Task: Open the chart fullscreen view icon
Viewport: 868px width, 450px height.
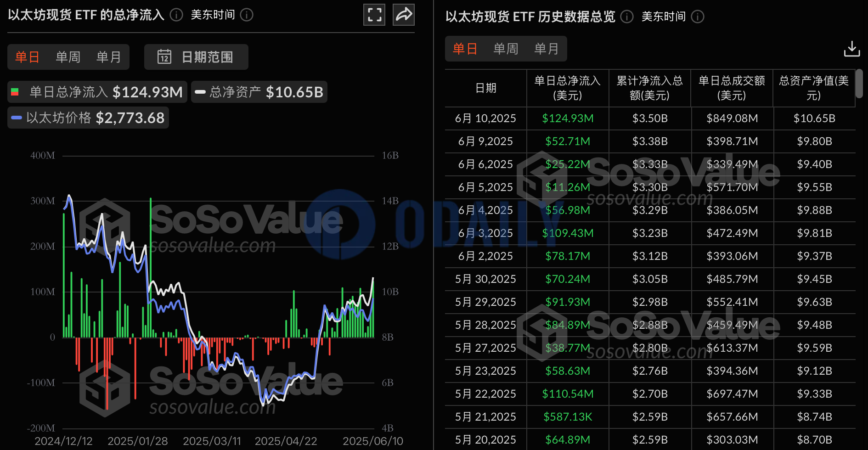Action: click(x=374, y=15)
